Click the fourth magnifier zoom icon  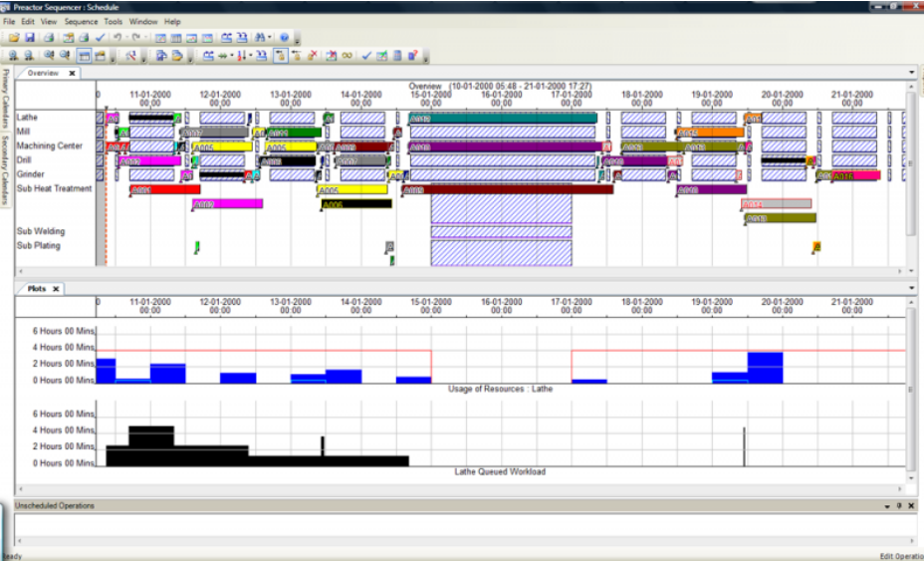tap(65, 56)
